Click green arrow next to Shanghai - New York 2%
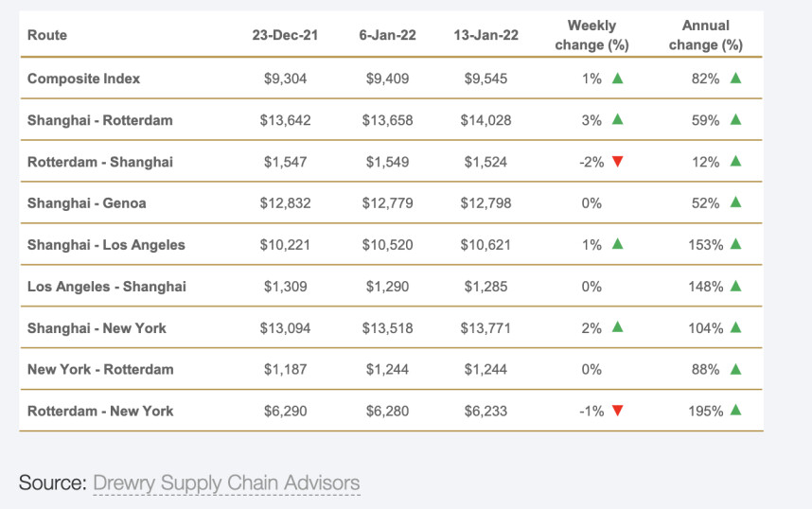Viewport: 812px width, 509px height. point(617,327)
